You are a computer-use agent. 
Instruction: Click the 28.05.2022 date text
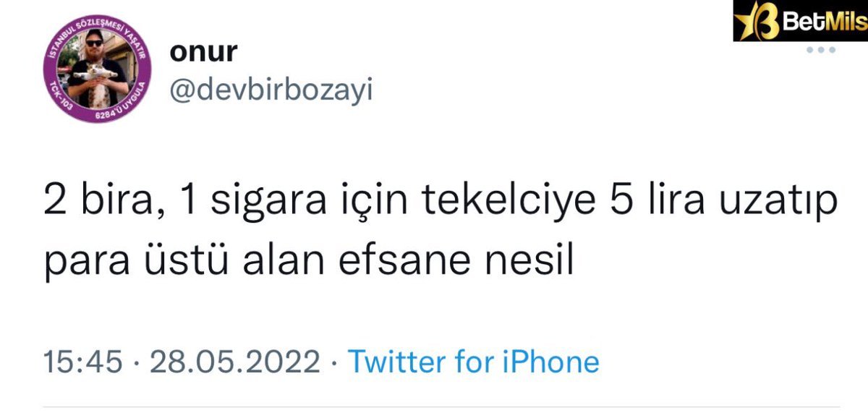tap(234, 361)
